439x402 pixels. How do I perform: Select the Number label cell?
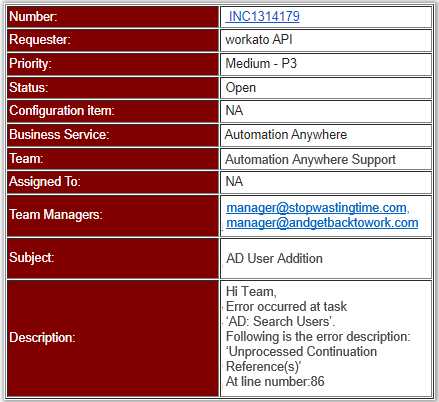click(113, 17)
